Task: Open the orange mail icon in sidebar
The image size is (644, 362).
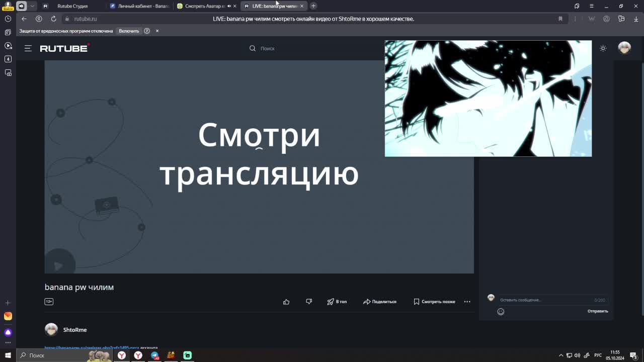Action: (8, 316)
